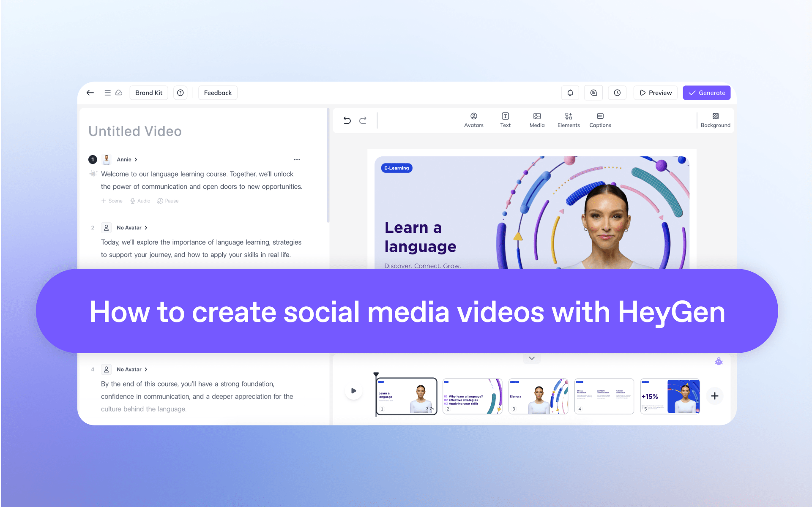
Task: Open the three-dots menu for scene 1
Action: coord(297,160)
